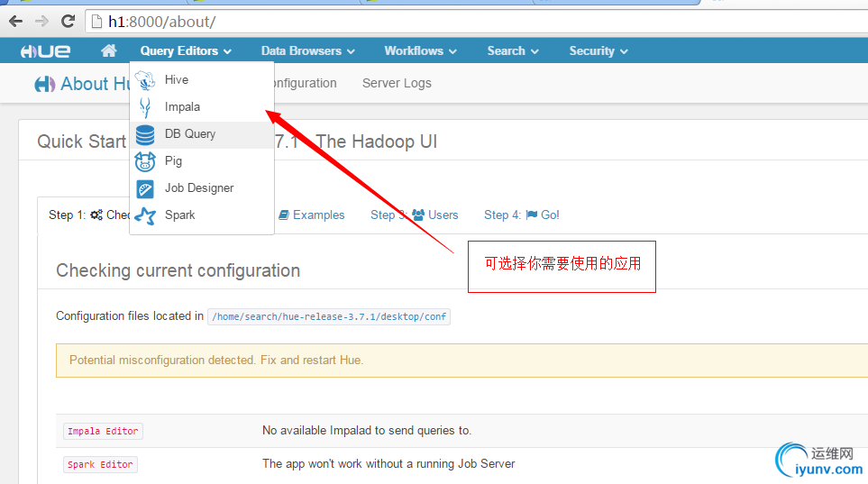The width and height of the screenshot is (868, 484).
Task: Click the HUE logo in navbar
Action: [x=45, y=51]
